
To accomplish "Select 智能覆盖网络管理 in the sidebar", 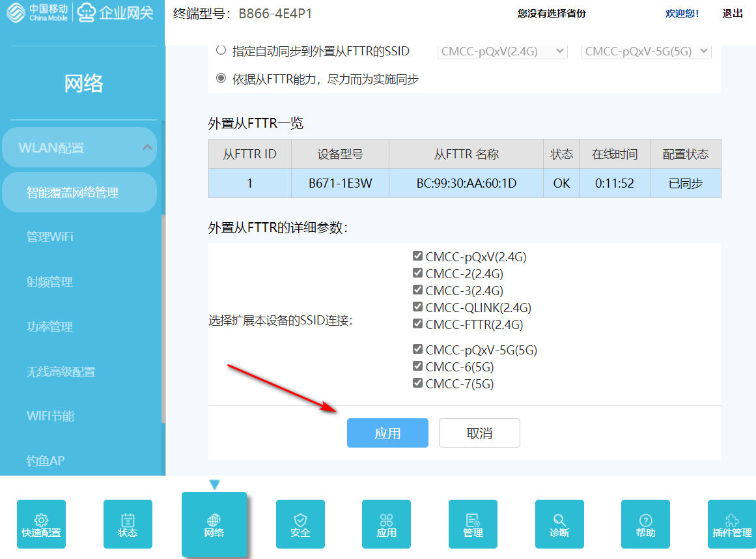I will pyautogui.click(x=79, y=192).
